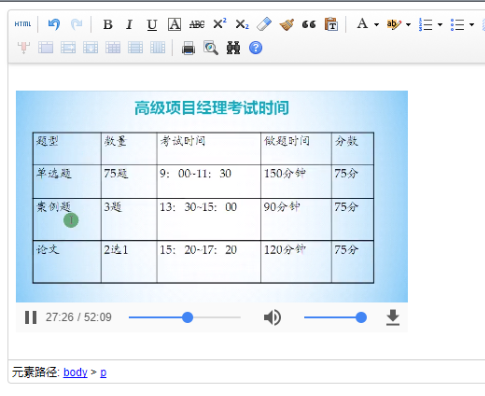Expand the bullet list style dropdown
The width and height of the screenshot is (485, 396).
[471, 25]
